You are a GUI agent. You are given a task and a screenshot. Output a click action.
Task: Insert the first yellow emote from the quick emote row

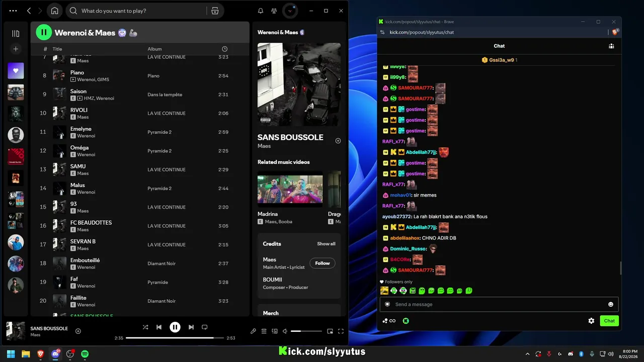click(x=384, y=291)
